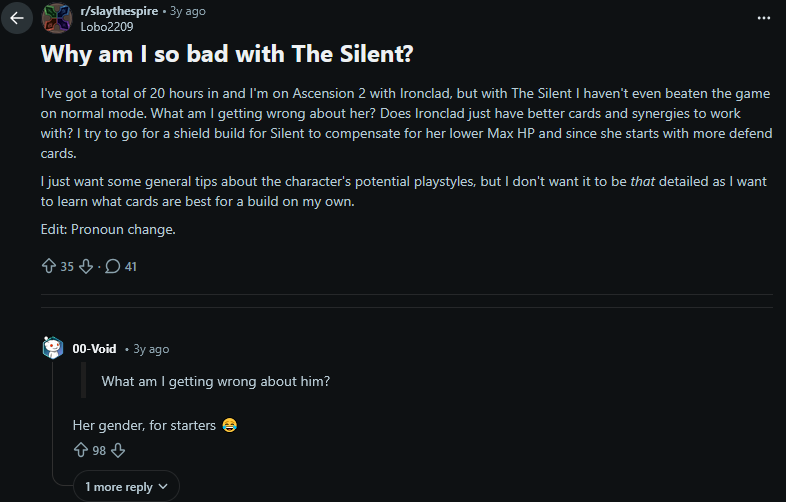Downvote 00-Void's comment
Screen dimensions: 786x502
[118, 450]
